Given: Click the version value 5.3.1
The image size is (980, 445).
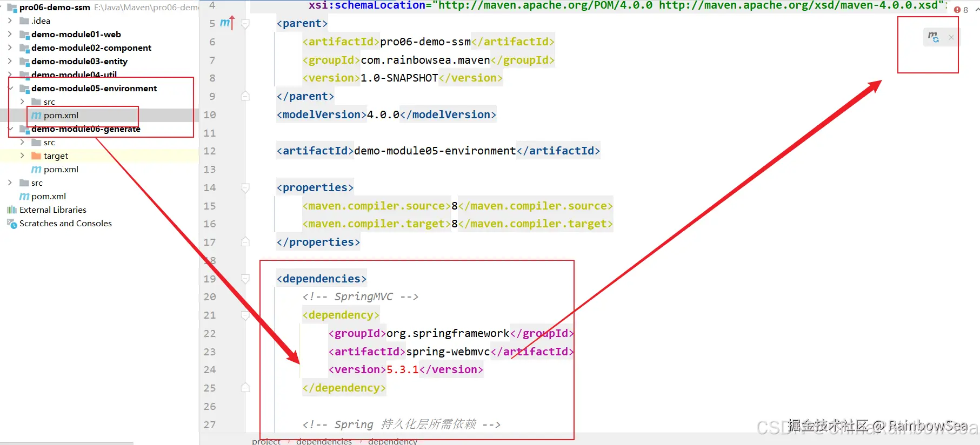Looking at the screenshot, I should [403, 369].
